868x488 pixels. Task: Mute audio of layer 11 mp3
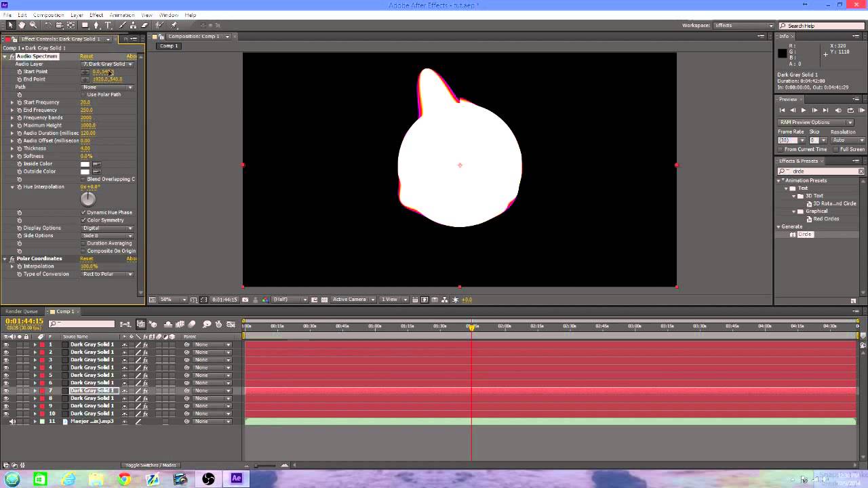coord(12,422)
